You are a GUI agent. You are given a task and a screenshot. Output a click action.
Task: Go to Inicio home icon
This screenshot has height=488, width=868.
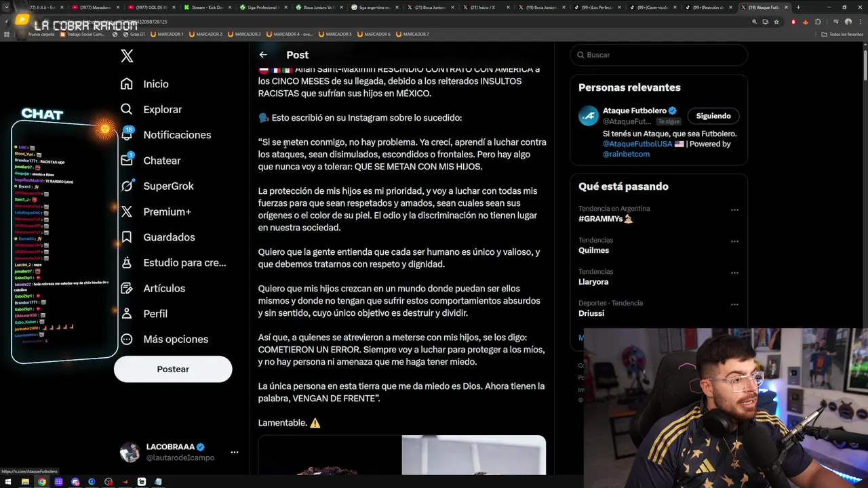(x=127, y=84)
